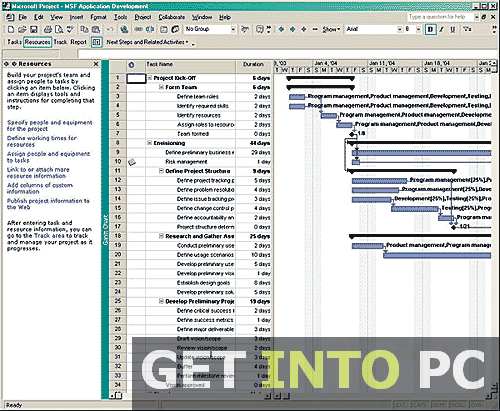500x411 pixels.
Task: Click the Track guide button
Action: click(60, 42)
